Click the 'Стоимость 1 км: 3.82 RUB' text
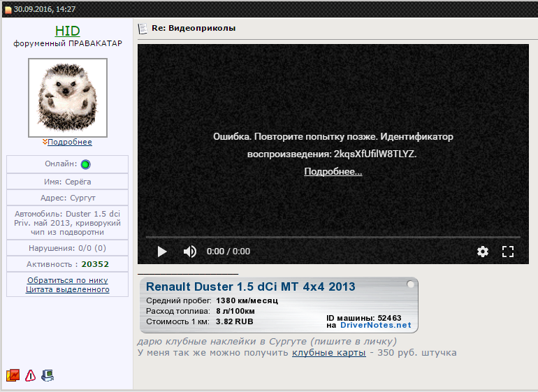Viewport: 538px width, 392px height. point(200,321)
